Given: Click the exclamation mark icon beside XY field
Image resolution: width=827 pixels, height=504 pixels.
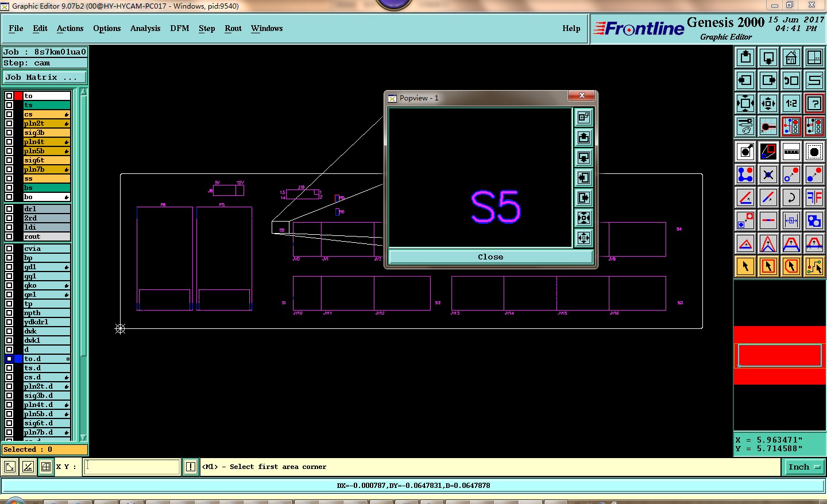Looking at the screenshot, I should (x=191, y=467).
